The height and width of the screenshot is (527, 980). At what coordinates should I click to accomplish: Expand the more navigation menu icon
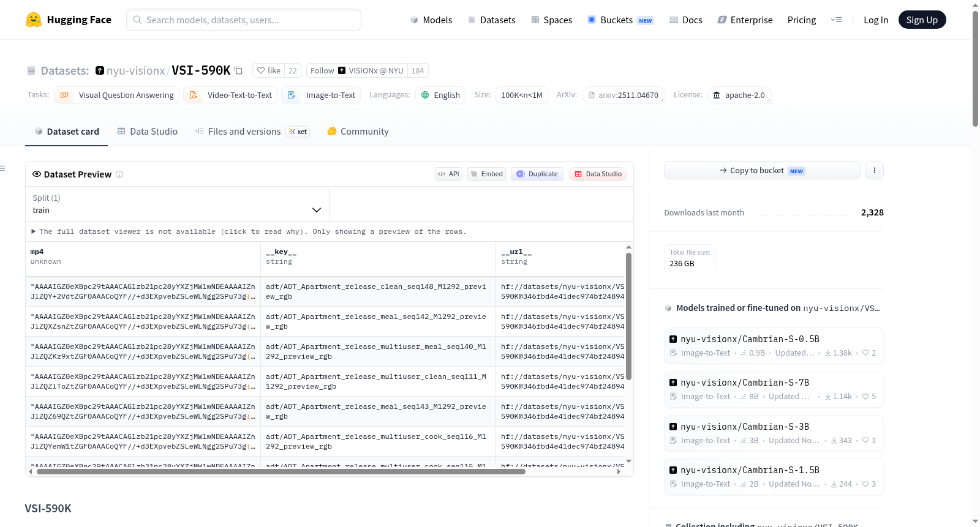[x=836, y=20]
